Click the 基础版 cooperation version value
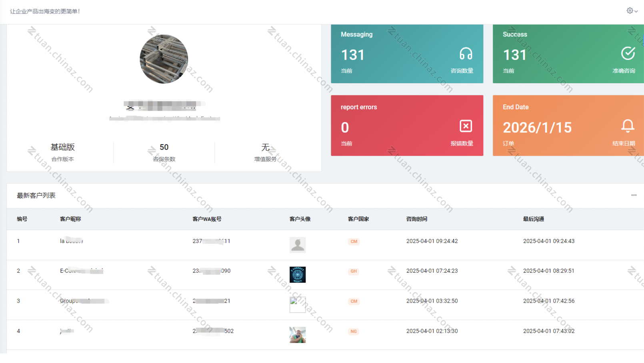 63,147
